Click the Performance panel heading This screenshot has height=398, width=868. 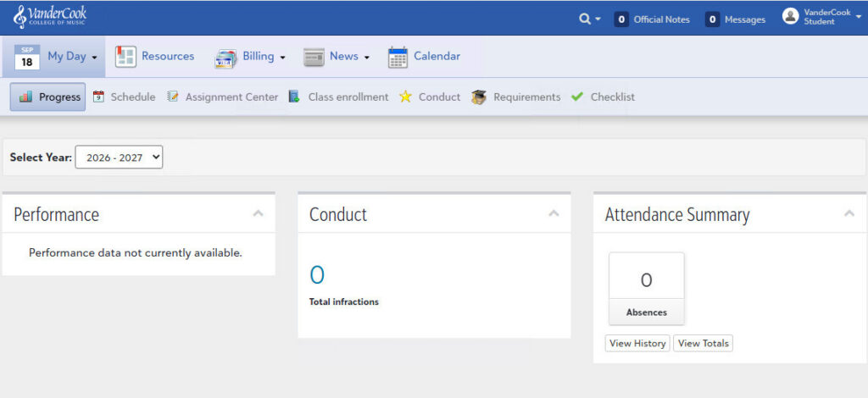click(x=57, y=214)
